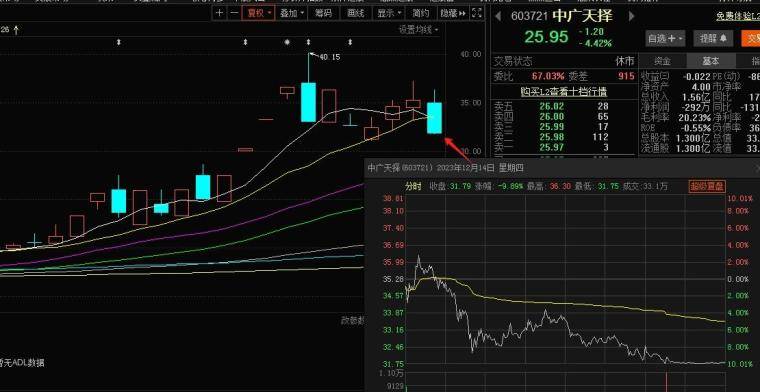This screenshot has height=392, width=760.
Task: Click the hide panel 隐藏 double-arrow
Action: (x=453, y=13)
